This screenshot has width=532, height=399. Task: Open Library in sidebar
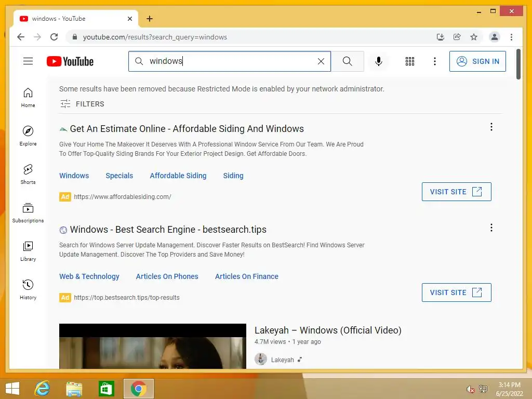click(28, 251)
